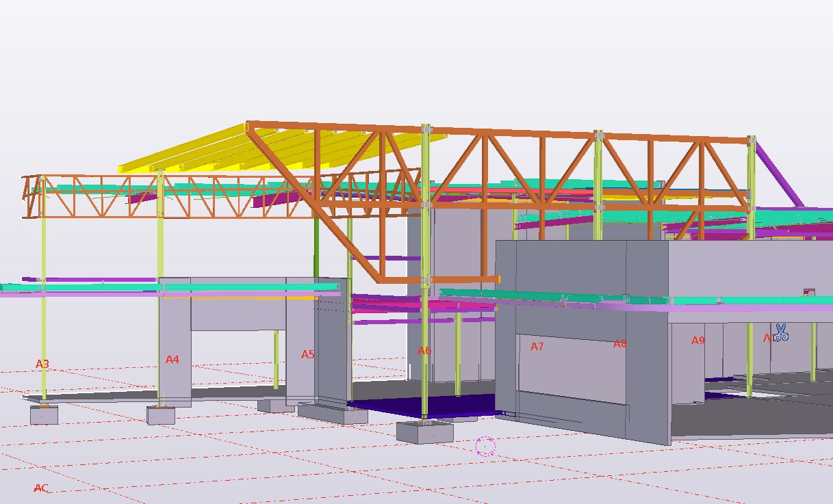Select grid label A6

(424, 351)
